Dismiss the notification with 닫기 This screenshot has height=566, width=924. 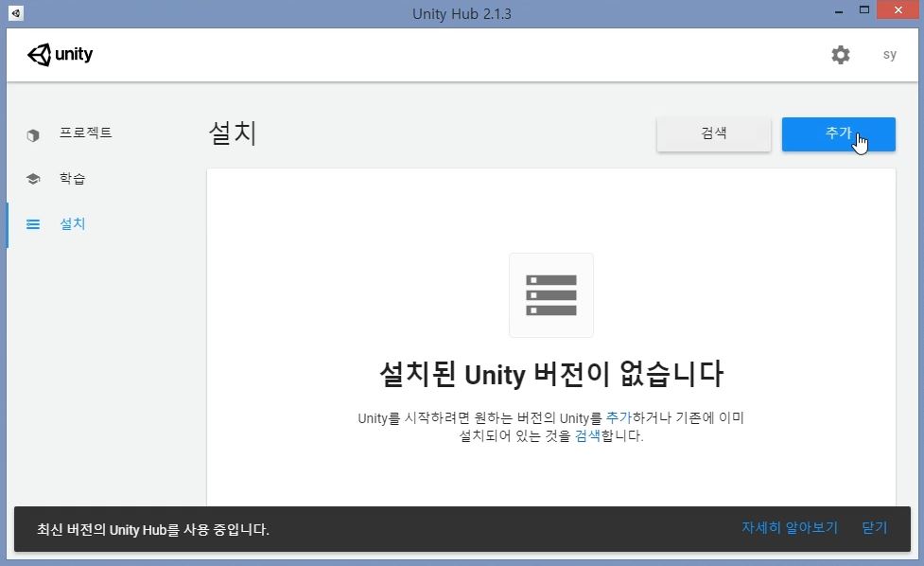click(875, 528)
